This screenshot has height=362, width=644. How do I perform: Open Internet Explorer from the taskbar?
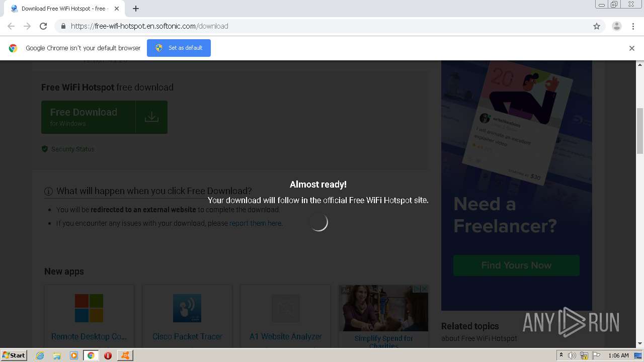(x=40, y=355)
